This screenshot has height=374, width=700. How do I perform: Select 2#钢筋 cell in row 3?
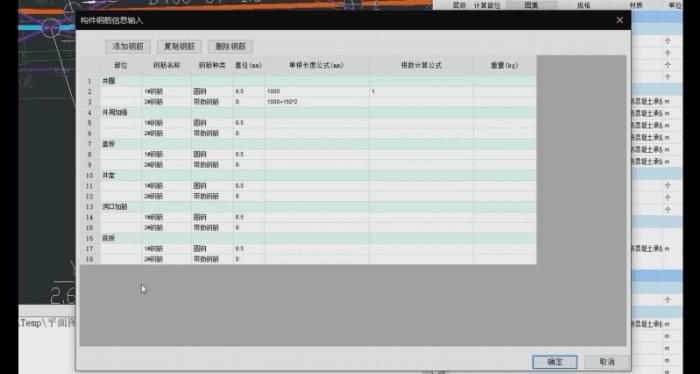pyautogui.click(x=167, y=102)
